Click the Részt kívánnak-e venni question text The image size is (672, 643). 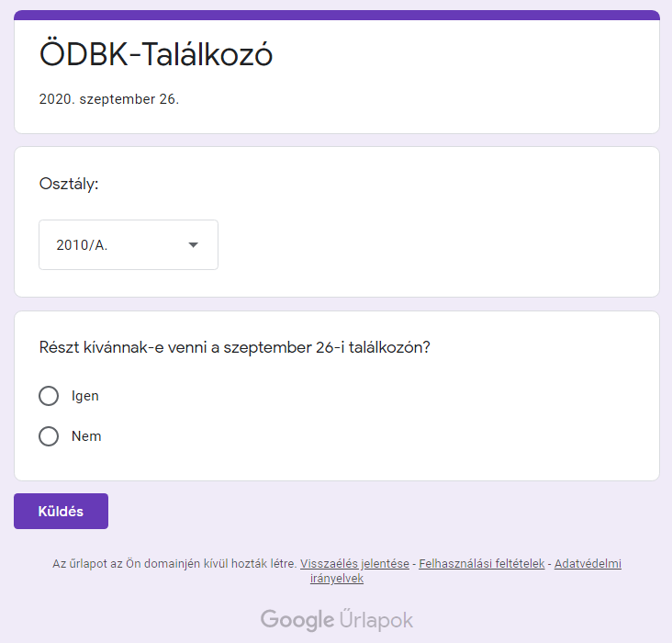tap(235, 347)
